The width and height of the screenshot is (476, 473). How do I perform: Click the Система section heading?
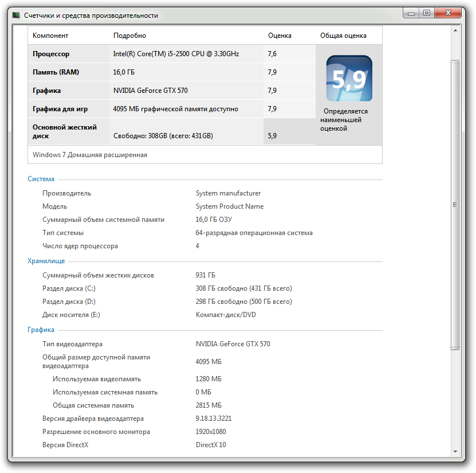coord(41,179)
